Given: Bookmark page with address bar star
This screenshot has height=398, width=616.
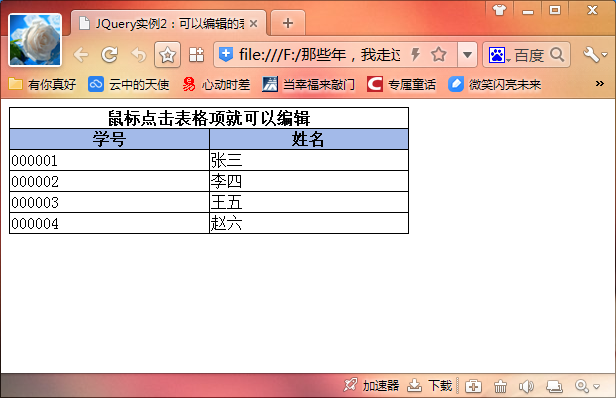Looking at the screenshot, I should coord(438,54).
